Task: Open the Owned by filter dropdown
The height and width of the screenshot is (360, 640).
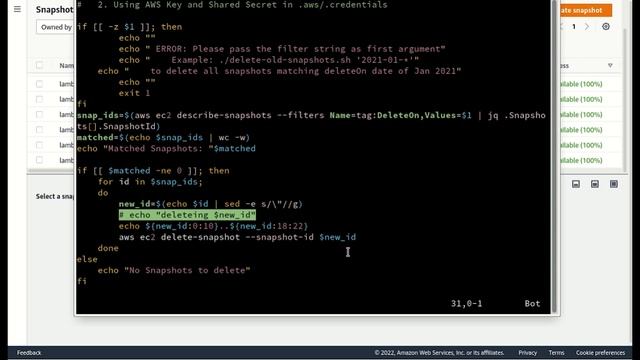Action: tap(56, 27)
